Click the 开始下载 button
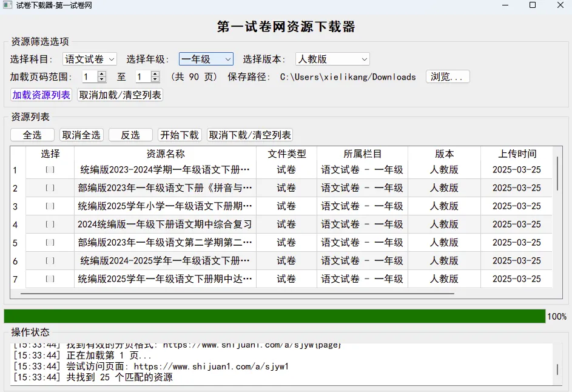The image size is (572, 392). [180, 135]
